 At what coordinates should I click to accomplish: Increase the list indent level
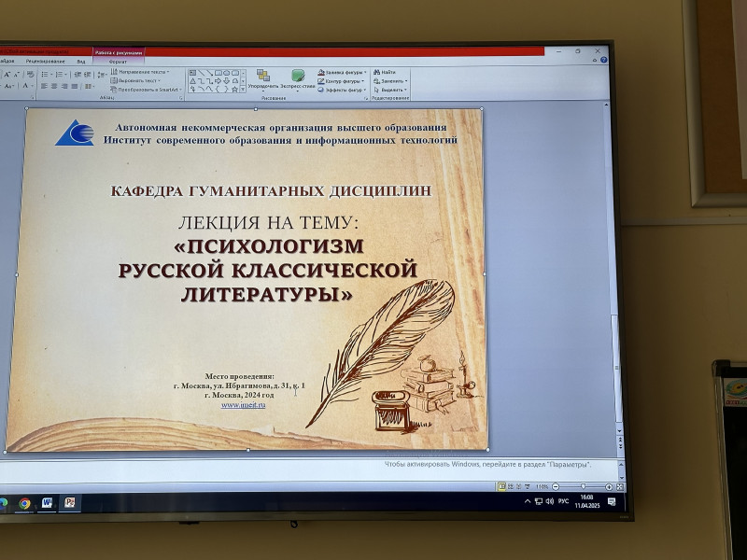[x=87, y=75]
